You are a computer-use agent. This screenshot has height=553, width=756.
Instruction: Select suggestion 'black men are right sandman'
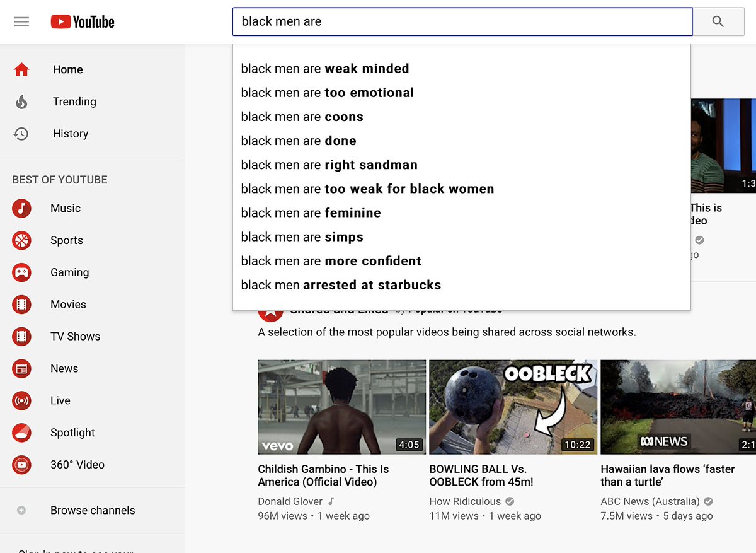pyautogui.click(x=462, y=165)
